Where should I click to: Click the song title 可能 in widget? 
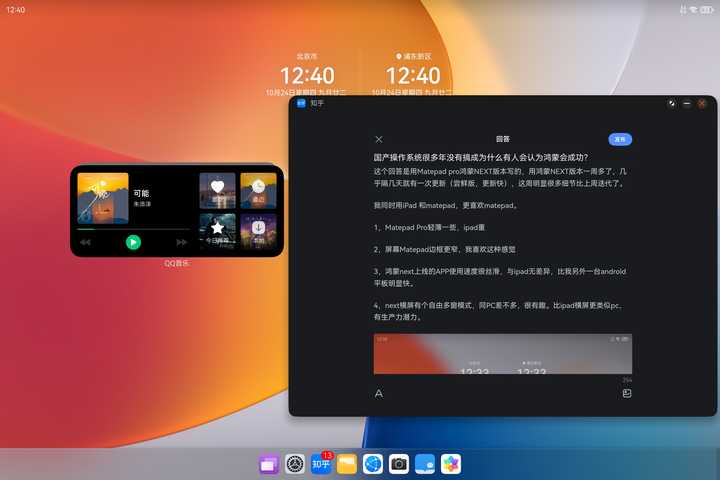coord(141,193)
